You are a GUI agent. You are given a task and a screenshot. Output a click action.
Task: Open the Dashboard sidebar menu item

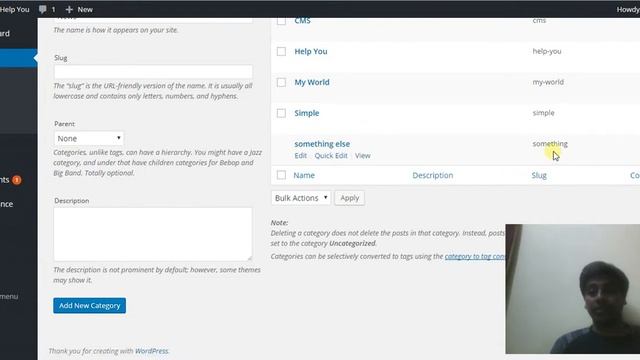pos(5,33)
